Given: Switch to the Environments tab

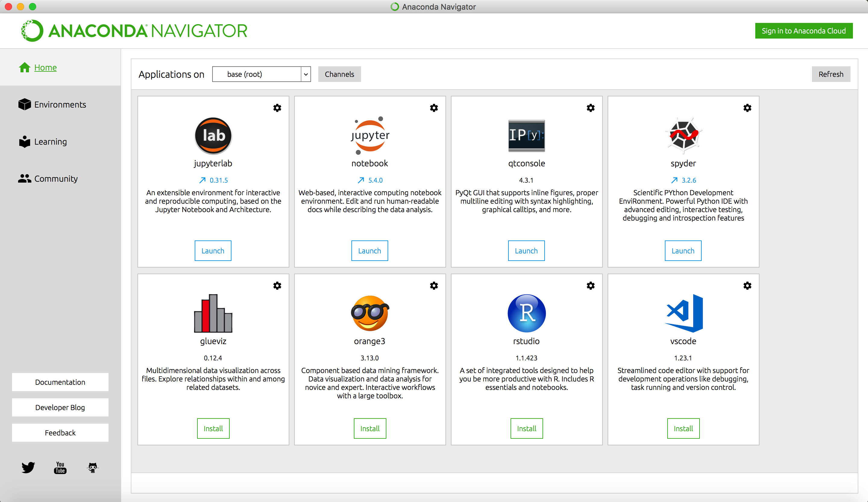Looking at the screenshot, I should [60, 105].
